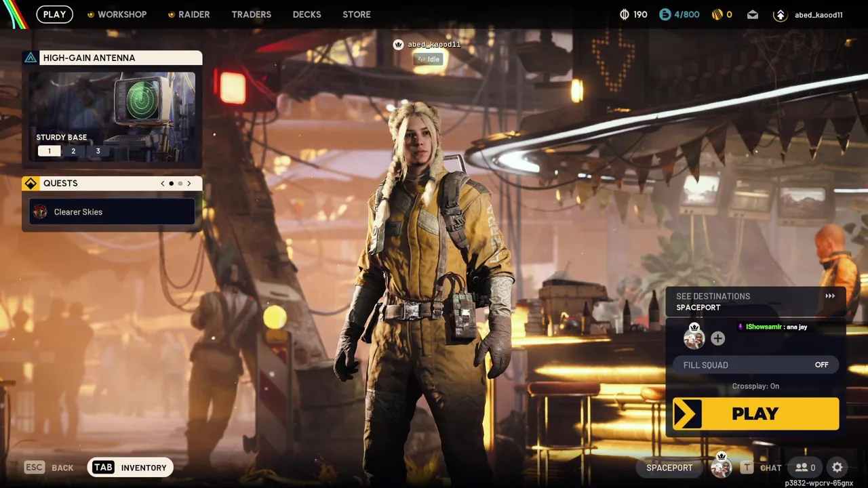Select Sturdy Base stage 2
868x488 pixels.
click(x=73, y=151)
